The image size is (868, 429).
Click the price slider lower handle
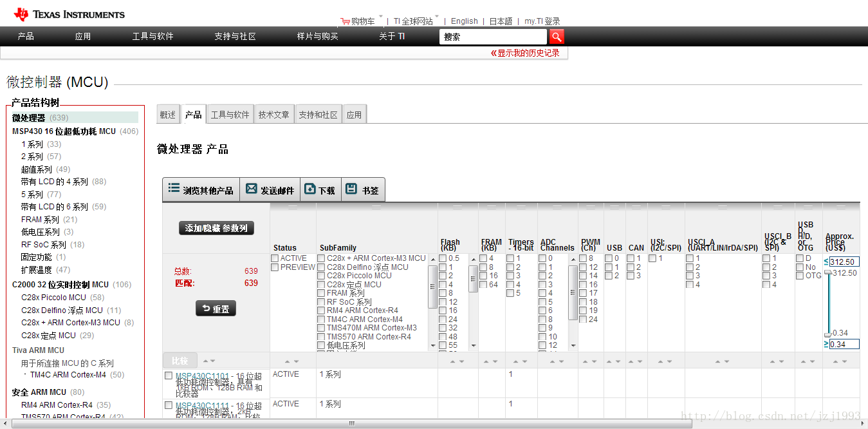click(828, 334)
